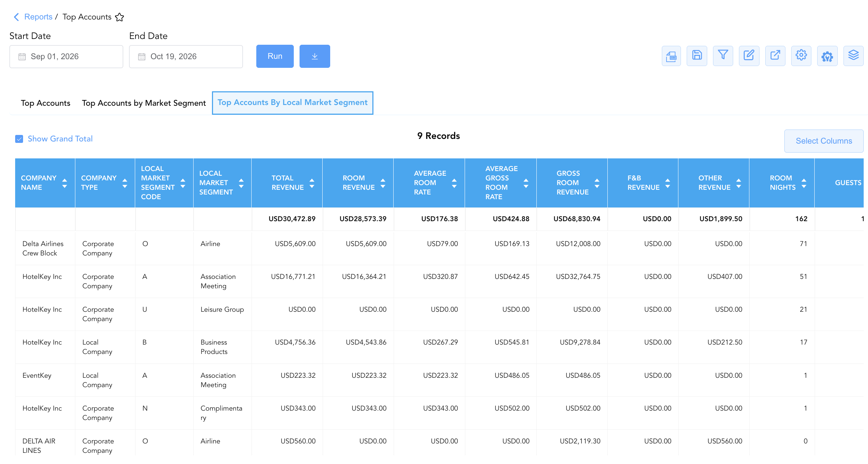Switch to Top Accounts by Market Segment tab

coord(144,103)
